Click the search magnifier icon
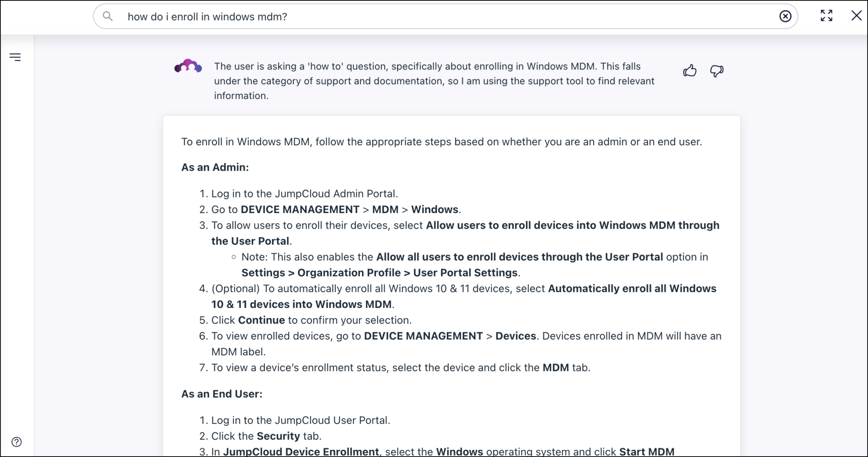This screenshot has width=868, height=457. tap(108, 17)
